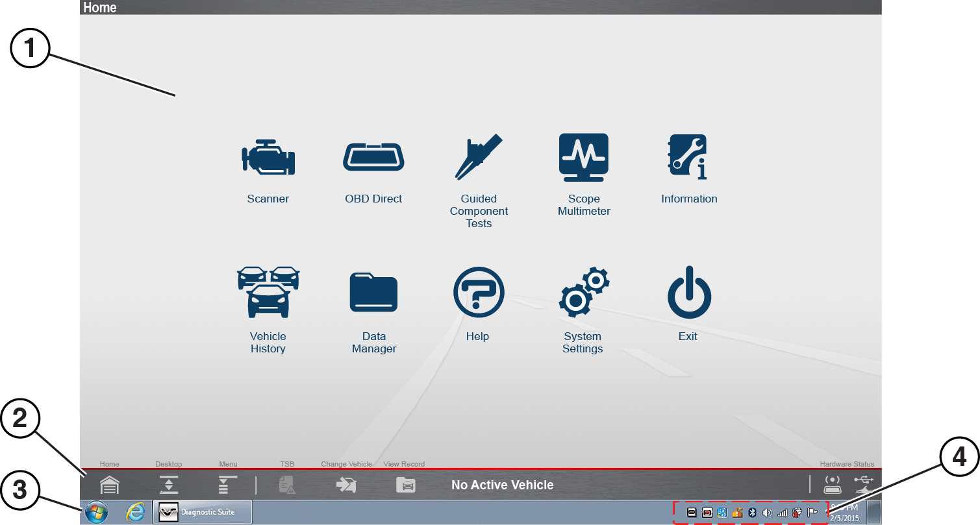Click the Change Vehicle toolbar icon

[346, 485]
